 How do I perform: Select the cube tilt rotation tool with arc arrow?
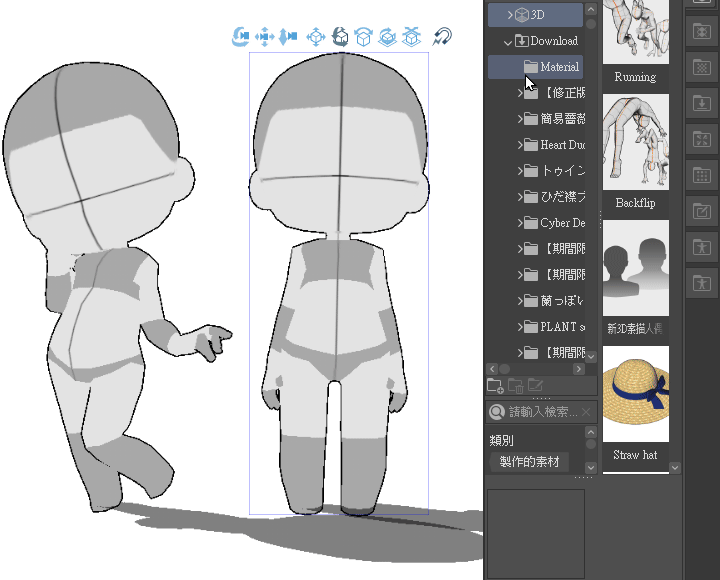click(364, 37)
